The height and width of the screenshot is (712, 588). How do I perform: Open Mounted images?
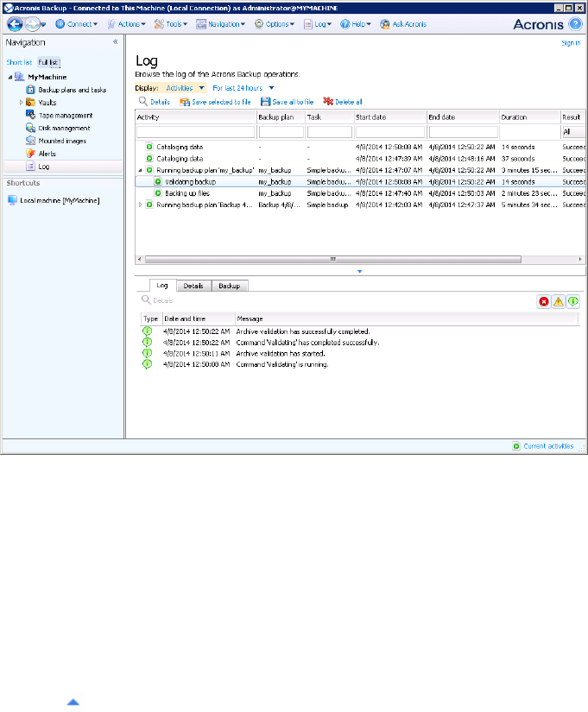[x=62, y=141]
